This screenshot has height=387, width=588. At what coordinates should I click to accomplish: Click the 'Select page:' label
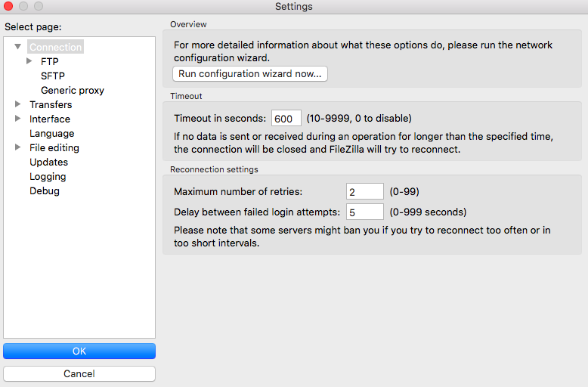[33, 27]
